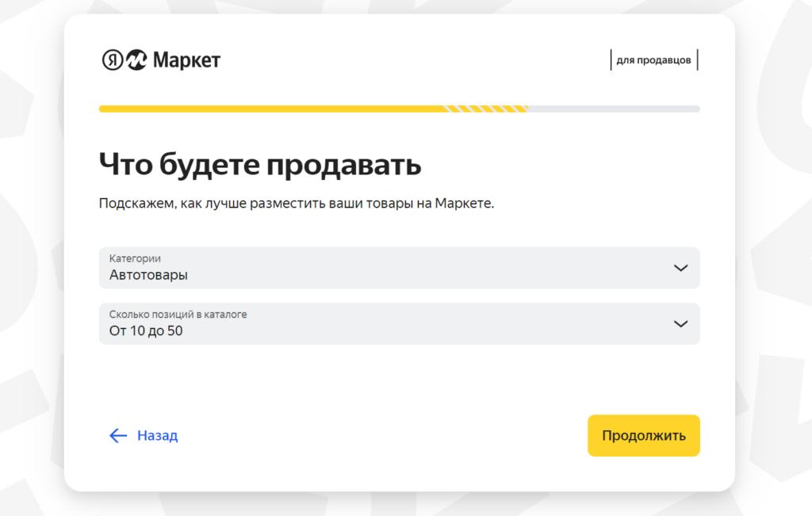The height and width of the screenshot is (516, 812).
Task: Open the Сколько позиций в каталоге dropdown
Action: click(x=400, y=323)
